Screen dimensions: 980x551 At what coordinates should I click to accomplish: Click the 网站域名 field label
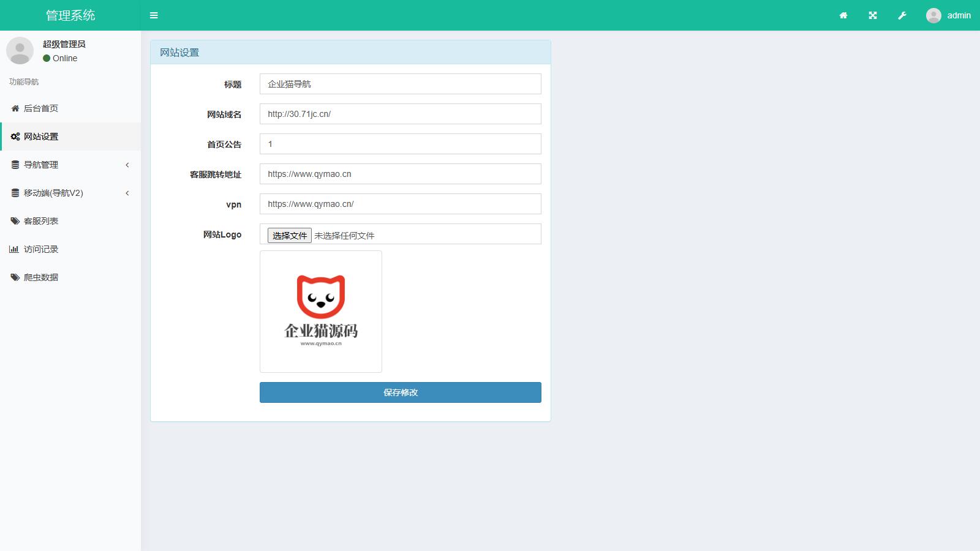(224, 114)
